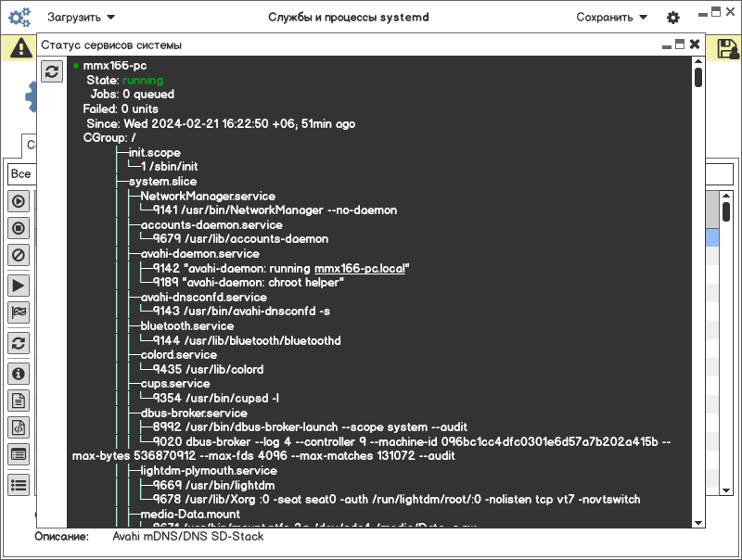742x560 pixels.
Task: Click the background list scrollbar up arrow
Action: pyautogui.click(x=726, y=196)
